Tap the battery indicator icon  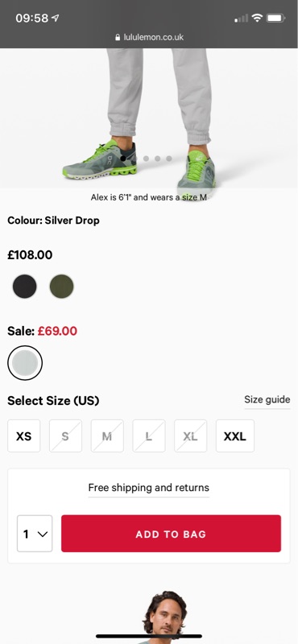[275, 18]
